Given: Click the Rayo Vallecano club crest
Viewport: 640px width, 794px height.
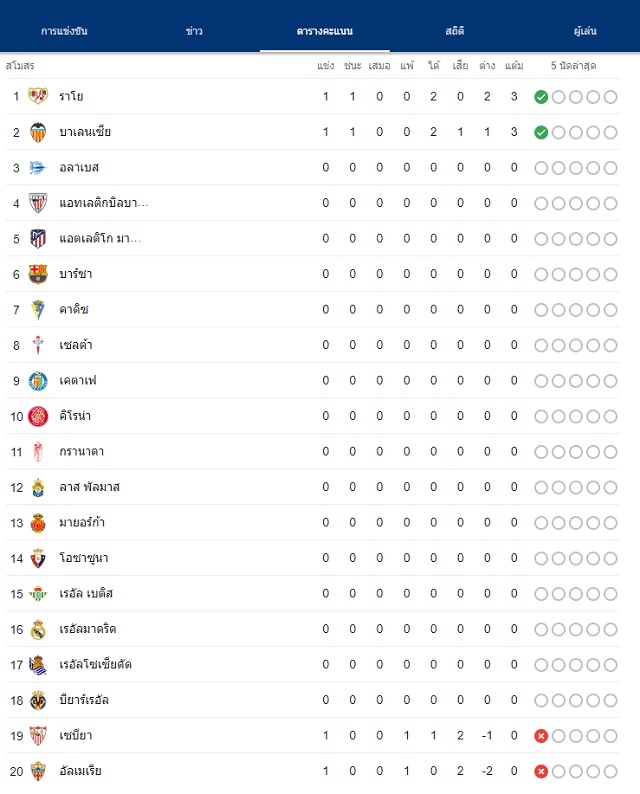Looking at the screenshot, I should pos(38,96).
